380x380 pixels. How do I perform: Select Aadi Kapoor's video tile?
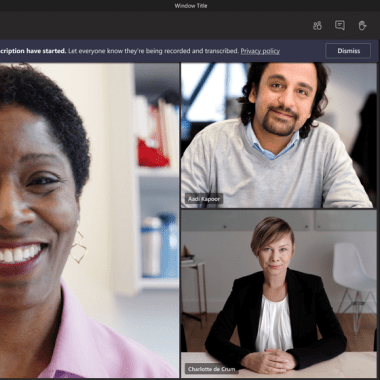coord(279,135)
